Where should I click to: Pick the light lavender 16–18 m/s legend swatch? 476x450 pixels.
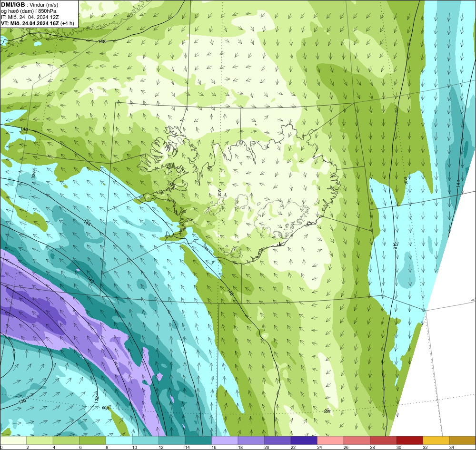point(225,440)
